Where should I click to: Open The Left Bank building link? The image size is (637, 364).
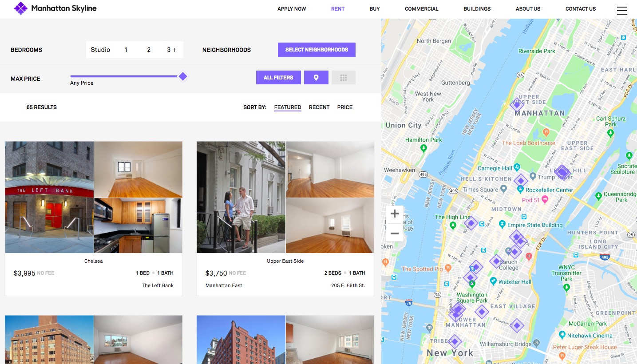tap(158, 285)
